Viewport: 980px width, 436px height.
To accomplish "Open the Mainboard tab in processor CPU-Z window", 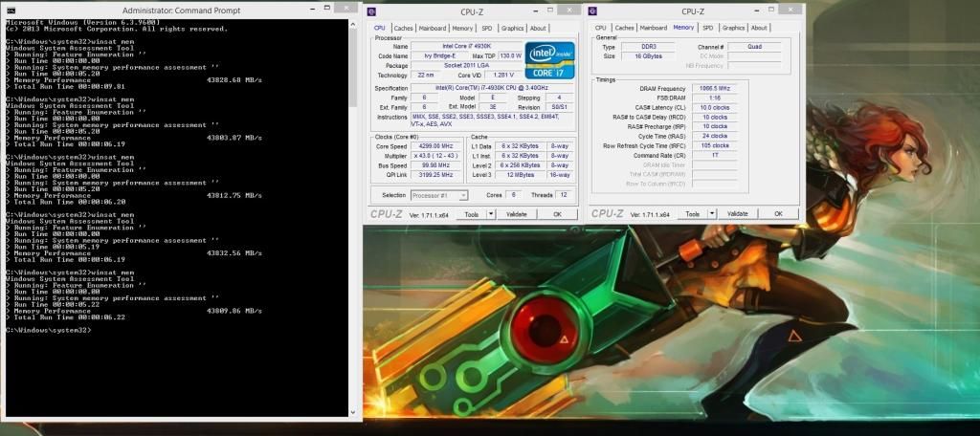I will (433, 28).
